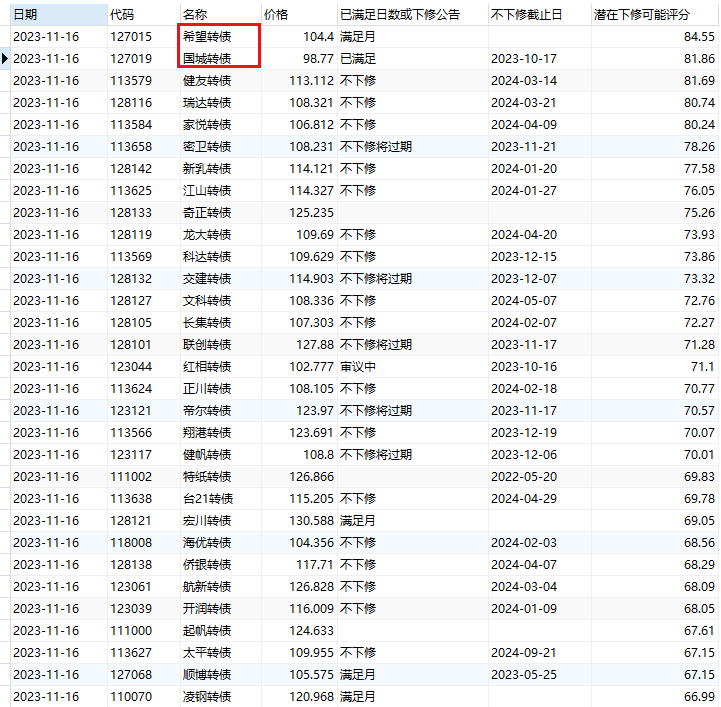Select the 希望转债 name cell
This screenshot has height=707, width=721.
click(207, 36)
